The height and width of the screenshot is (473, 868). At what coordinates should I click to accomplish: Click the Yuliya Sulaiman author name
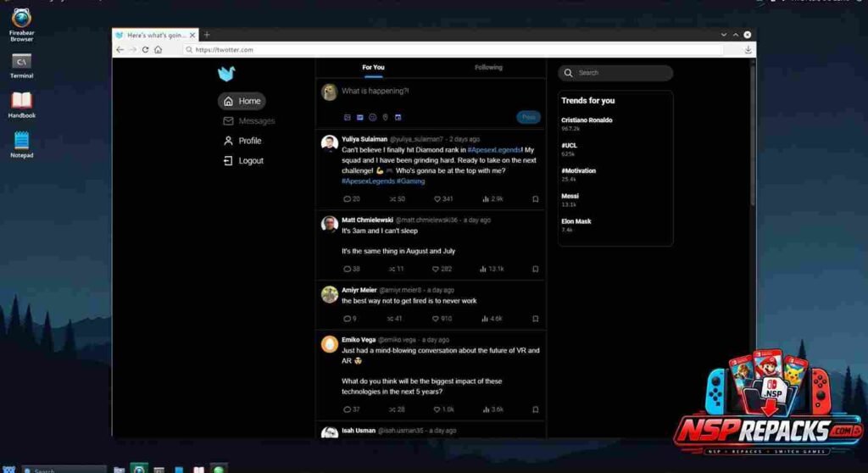[364, 140]
